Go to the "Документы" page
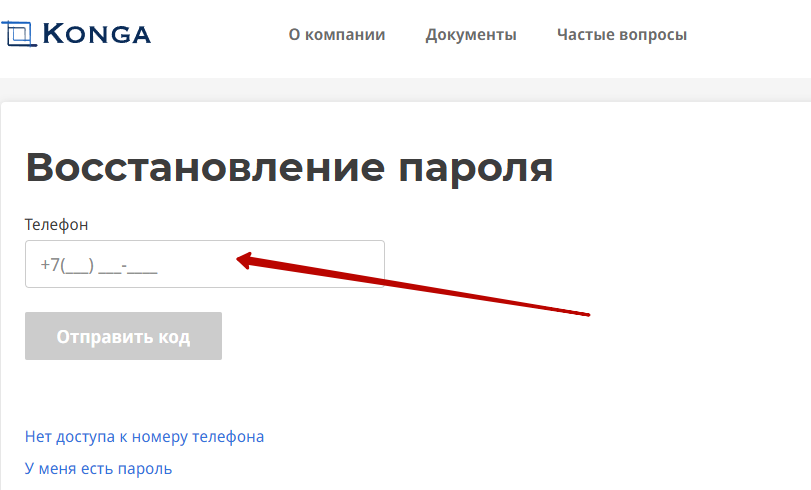Viewport: 811px width, 490px height. (x=471, y=35)
